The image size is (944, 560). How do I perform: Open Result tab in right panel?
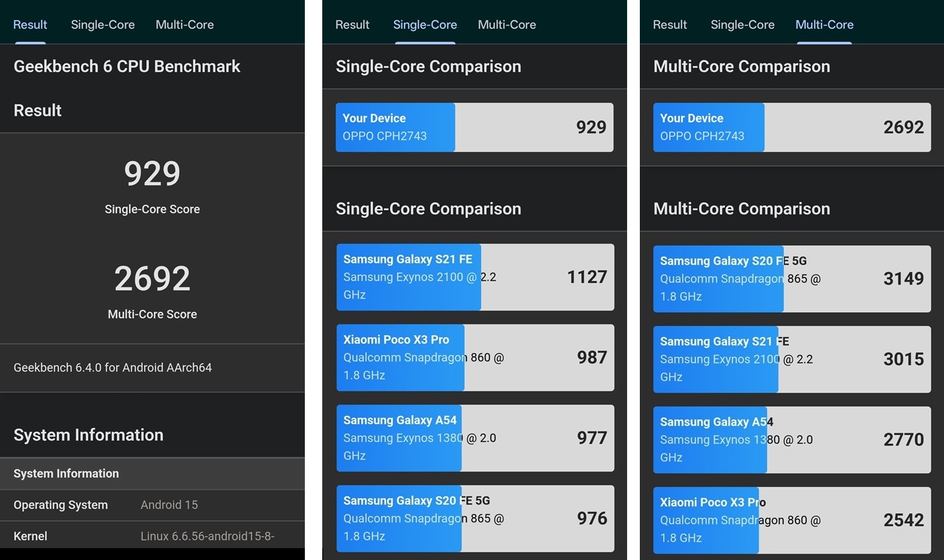tap(670, 25)
